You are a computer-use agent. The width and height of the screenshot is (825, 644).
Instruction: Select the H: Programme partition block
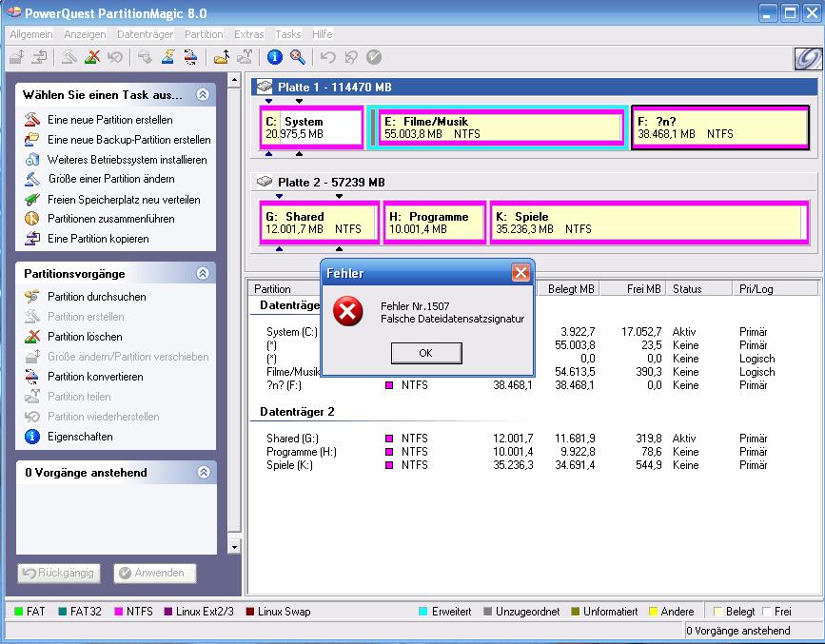coord(435,223)
